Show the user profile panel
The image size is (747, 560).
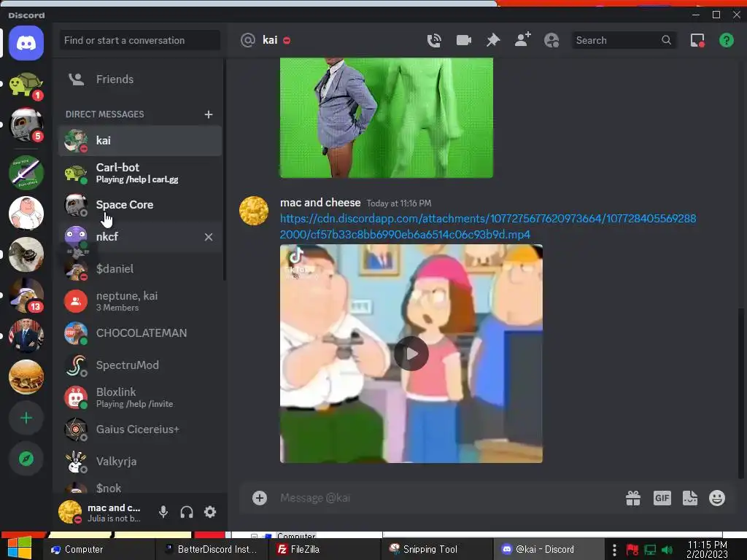click(551, 41)
